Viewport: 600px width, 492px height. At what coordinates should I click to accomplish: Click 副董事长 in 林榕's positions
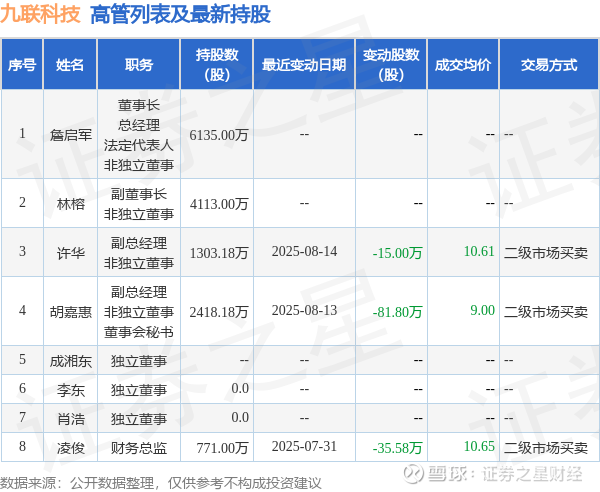click(x=139, y=194)
